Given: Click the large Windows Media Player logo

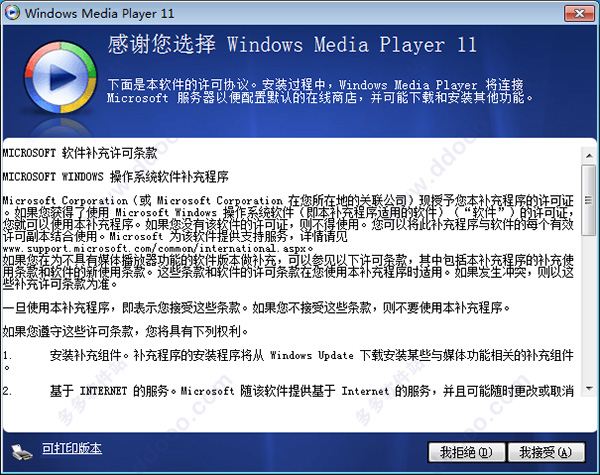Looking at the screenshot, I should 60,77.
